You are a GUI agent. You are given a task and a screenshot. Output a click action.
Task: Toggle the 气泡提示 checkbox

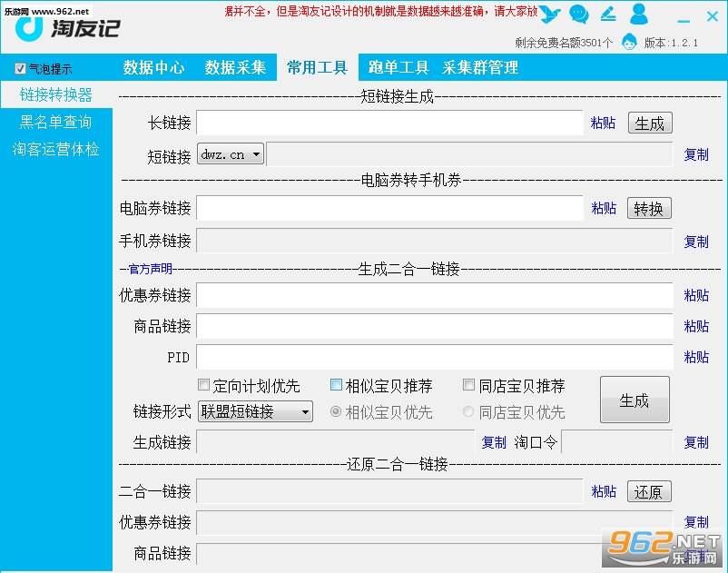(x=20, y=69)
